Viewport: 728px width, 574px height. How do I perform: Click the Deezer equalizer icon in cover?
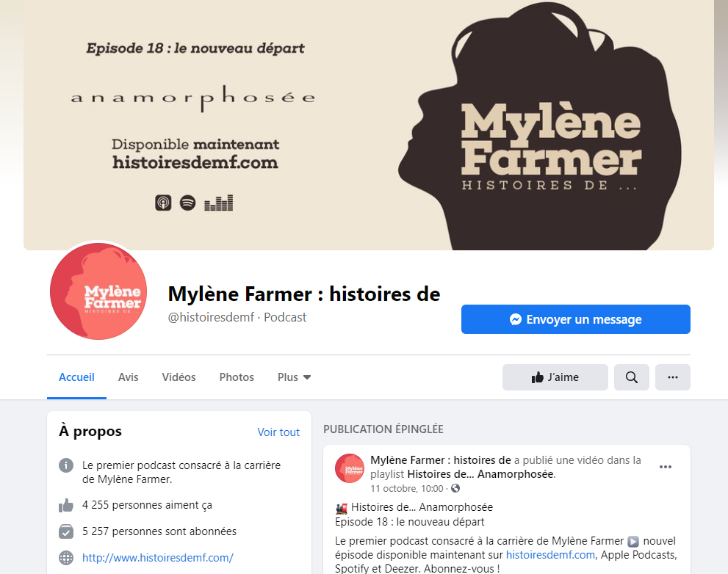point(219,203)
